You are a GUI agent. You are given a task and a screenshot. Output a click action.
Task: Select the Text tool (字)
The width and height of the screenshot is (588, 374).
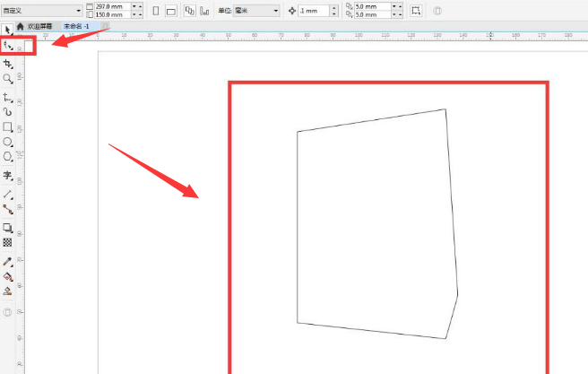[7, 175]
